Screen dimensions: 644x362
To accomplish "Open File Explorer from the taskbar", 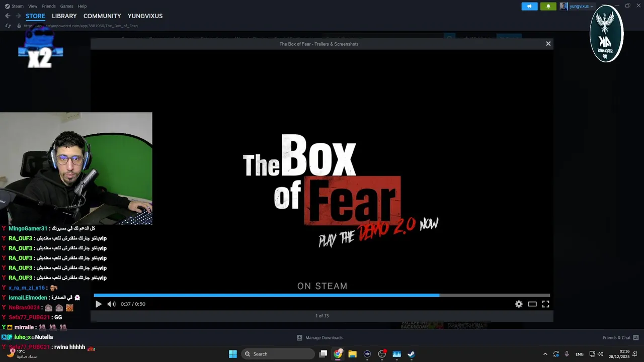I will pyautogui.click(x=353, y=354).
